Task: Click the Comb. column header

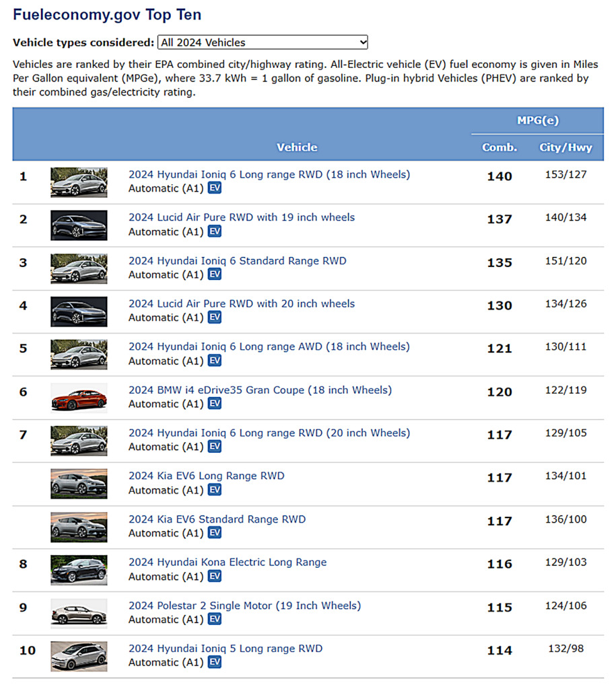Action: pyautogui.click(x=500, y=147)
